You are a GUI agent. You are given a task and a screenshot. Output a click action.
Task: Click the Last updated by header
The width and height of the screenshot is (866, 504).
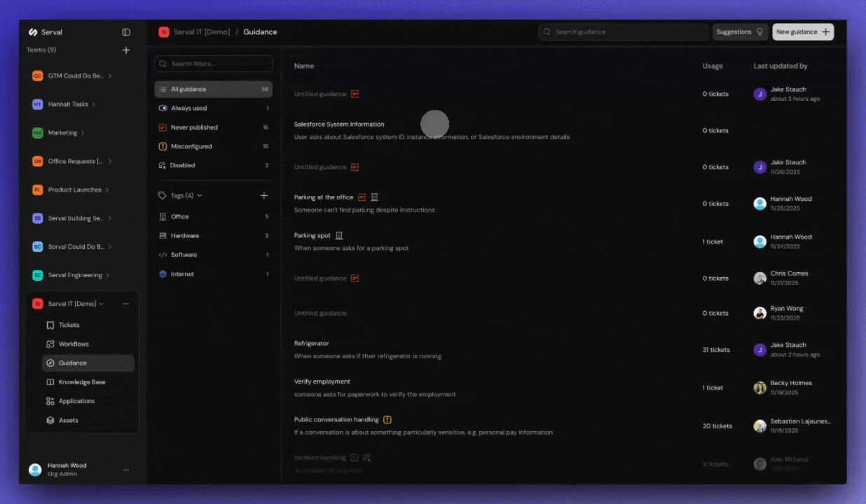pyautogui.click(x=781, y=66)
